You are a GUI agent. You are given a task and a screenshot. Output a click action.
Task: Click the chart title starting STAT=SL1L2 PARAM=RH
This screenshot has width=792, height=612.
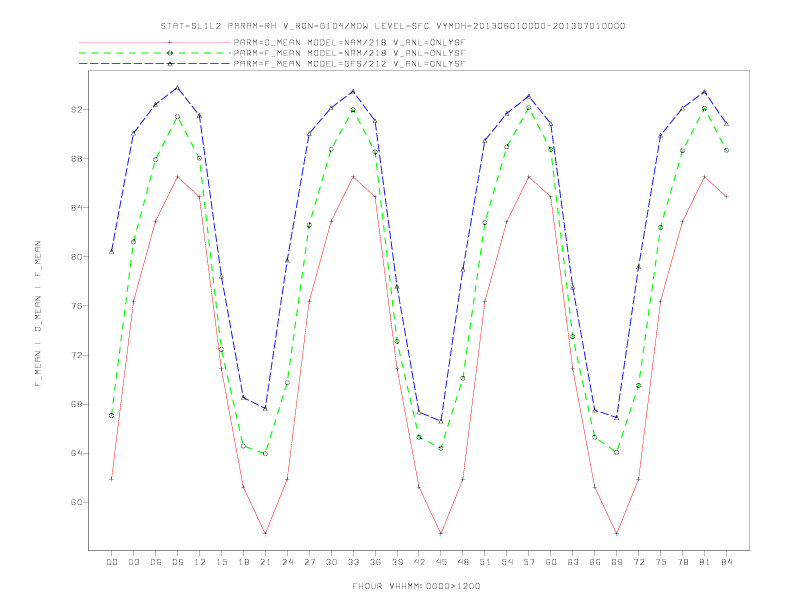[392, 26]
